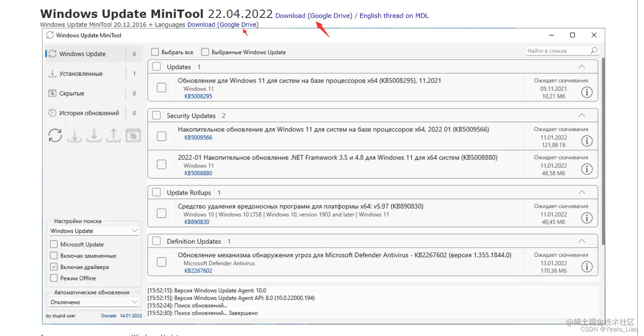Open the KB5008880 link
The width and height of the screenshot is (644, 336).
point(198,174)
